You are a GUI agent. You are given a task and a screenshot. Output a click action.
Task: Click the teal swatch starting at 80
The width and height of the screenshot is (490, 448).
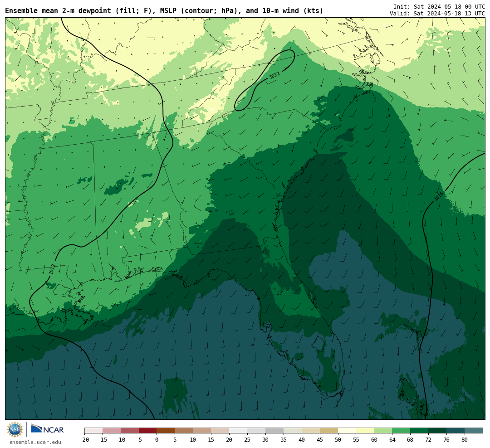coord(474,431)
